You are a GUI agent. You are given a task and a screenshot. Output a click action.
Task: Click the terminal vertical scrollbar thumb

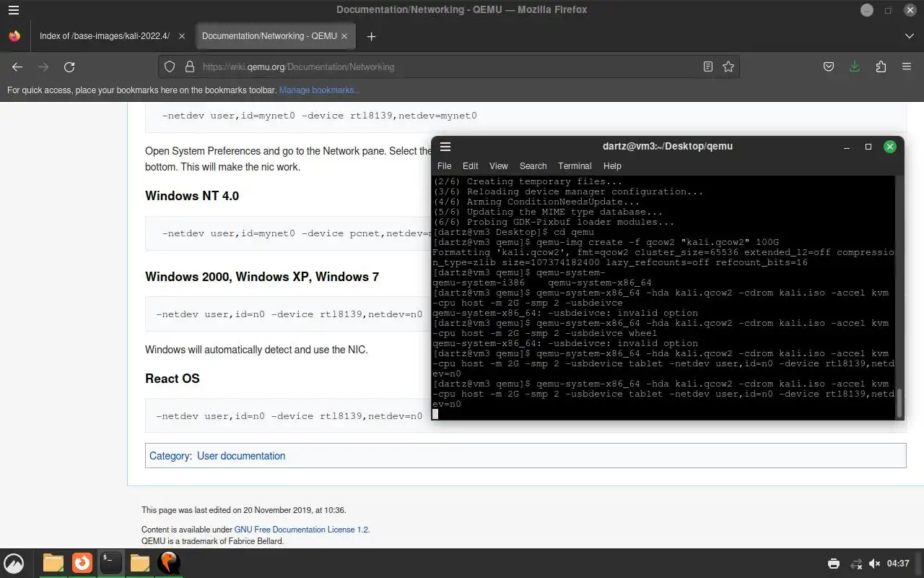click(899, 402)
